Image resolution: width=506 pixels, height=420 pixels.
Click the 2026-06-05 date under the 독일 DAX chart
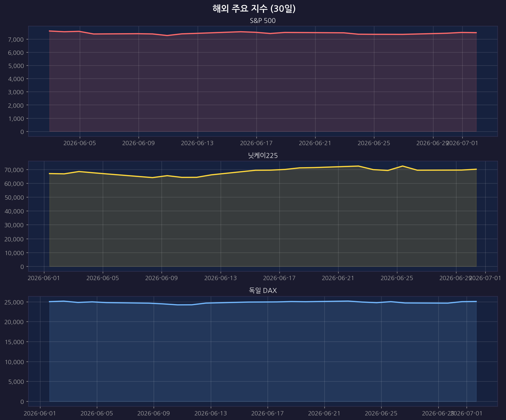coord(97,413)
